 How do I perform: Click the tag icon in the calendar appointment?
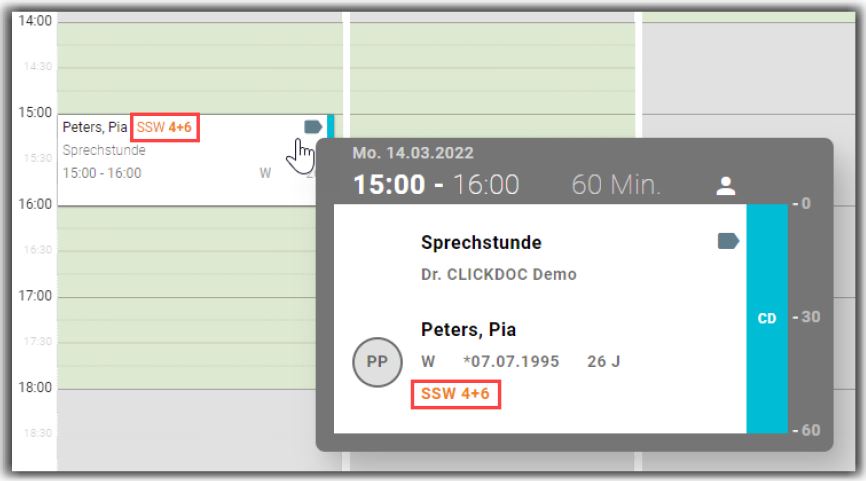pos(312,127)
